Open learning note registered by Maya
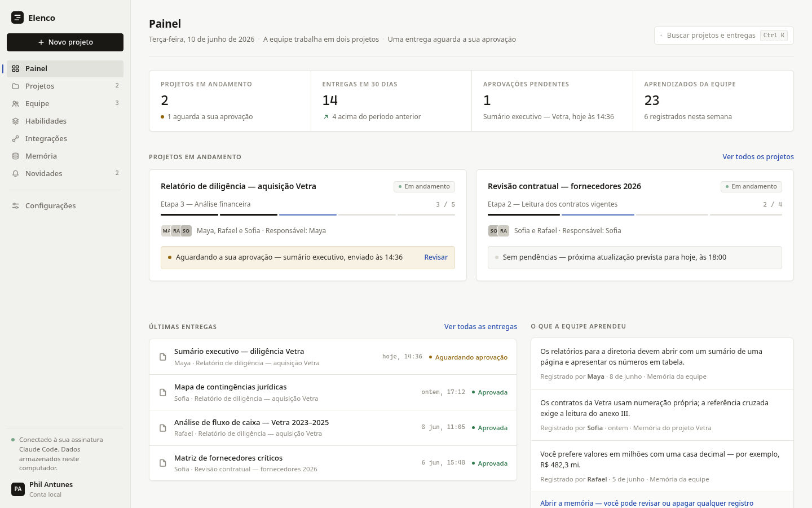 pyautogui.click(x=662, y=364)
